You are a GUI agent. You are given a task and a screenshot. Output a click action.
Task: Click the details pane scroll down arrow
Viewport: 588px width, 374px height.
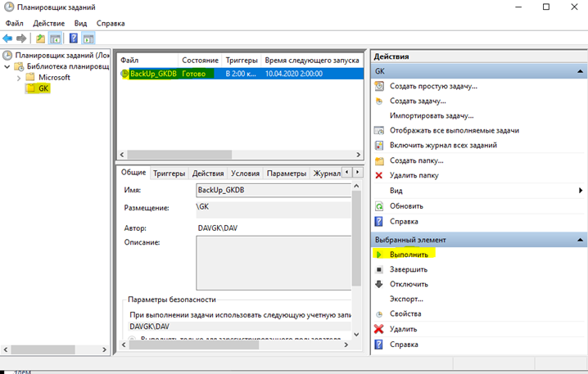[x=356, y=335]
